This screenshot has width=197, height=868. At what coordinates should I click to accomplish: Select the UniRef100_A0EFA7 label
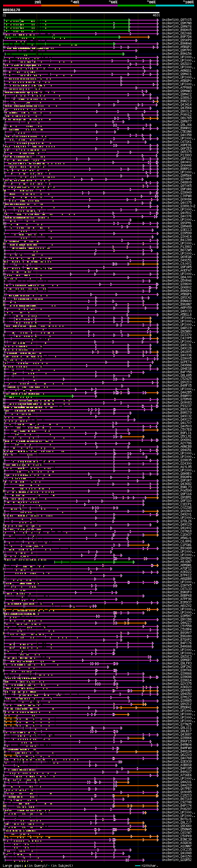coord(177,271)
